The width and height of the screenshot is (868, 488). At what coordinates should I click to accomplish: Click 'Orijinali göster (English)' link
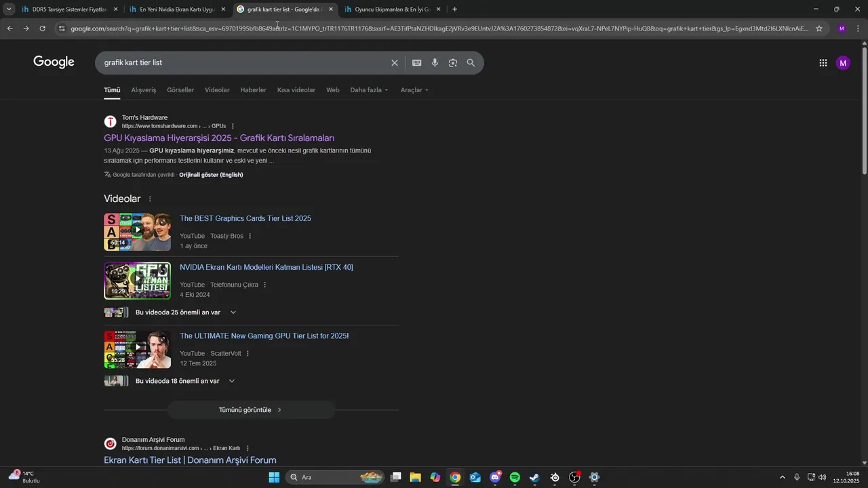(x=211, y=175)
